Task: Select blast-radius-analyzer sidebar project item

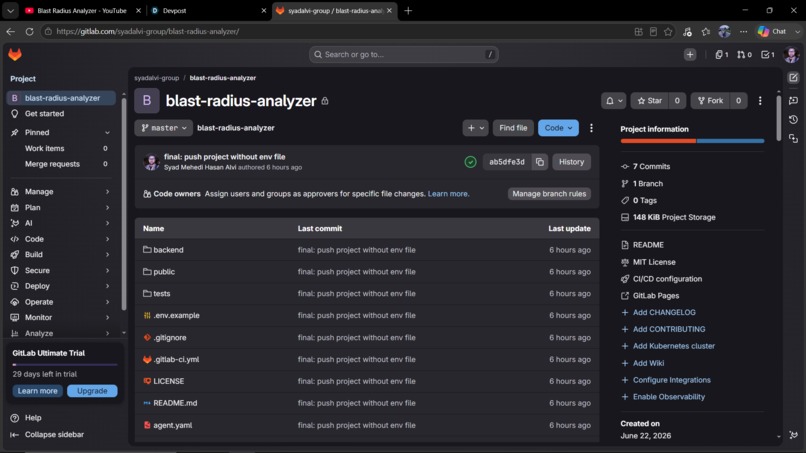Action: (61, 98)
